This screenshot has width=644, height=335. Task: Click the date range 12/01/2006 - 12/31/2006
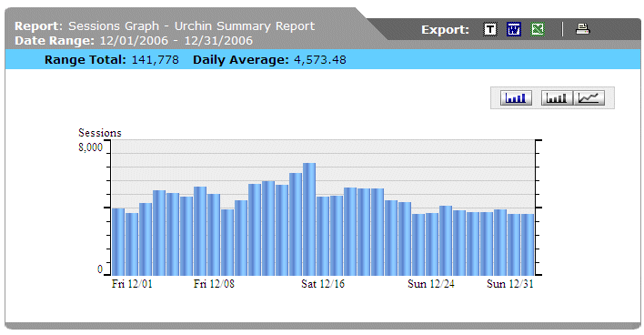(176, 41)
